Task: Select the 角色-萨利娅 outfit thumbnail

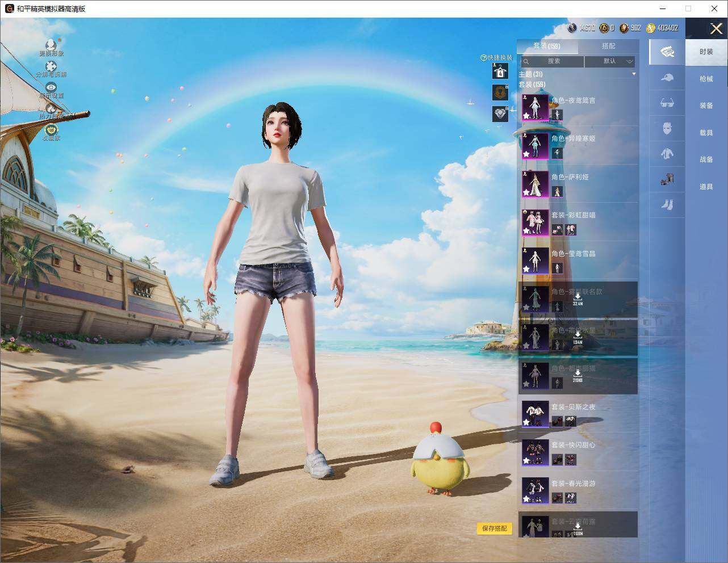Action: [x=535, y=184]
